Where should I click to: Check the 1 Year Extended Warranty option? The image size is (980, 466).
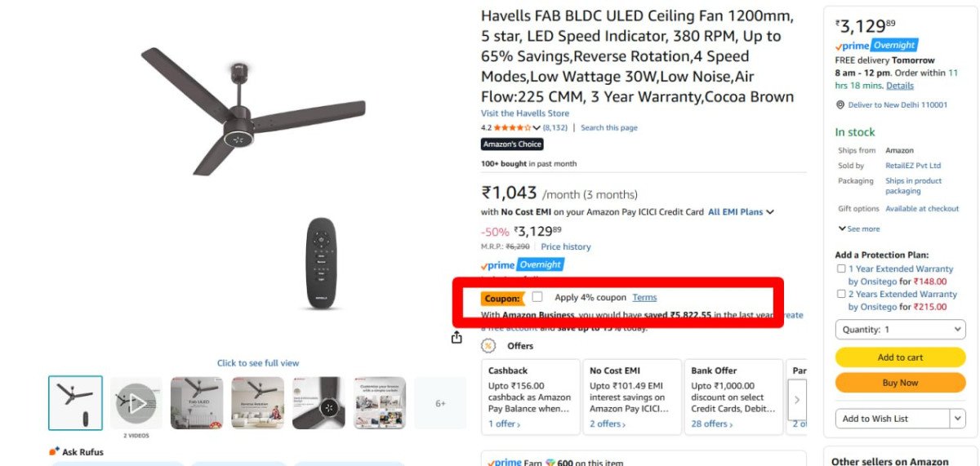(841, 269)
